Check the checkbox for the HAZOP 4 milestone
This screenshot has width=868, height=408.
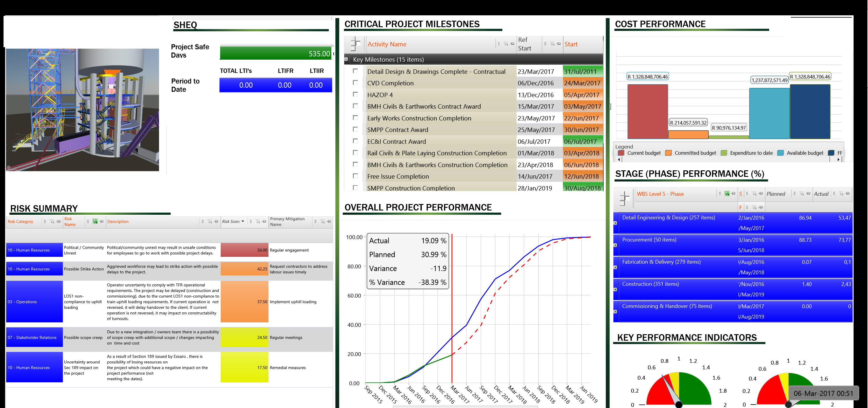[x=356, y=94]
